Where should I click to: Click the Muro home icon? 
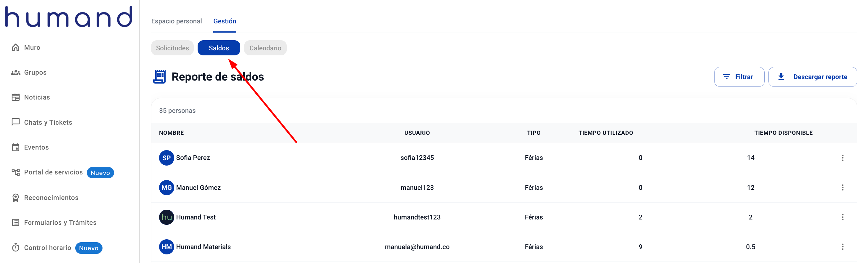pos(15,47)
